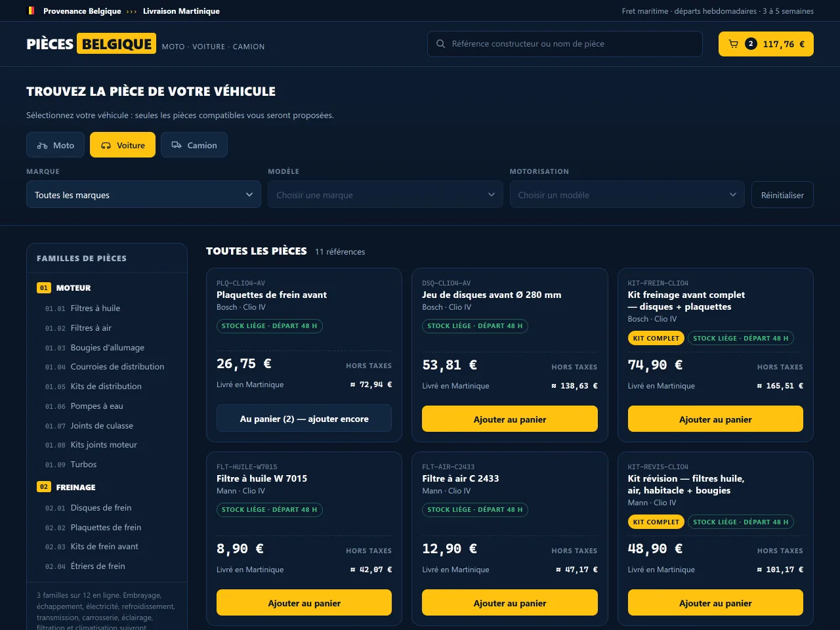Select the Voiture vehicle type
The image size is (840, 630).
tap(123, 145)
